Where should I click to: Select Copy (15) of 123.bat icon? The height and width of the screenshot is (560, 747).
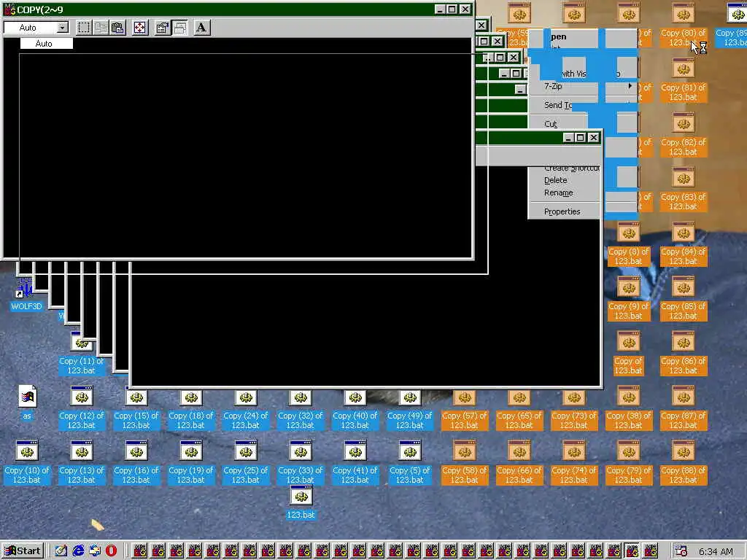(136, 411)
